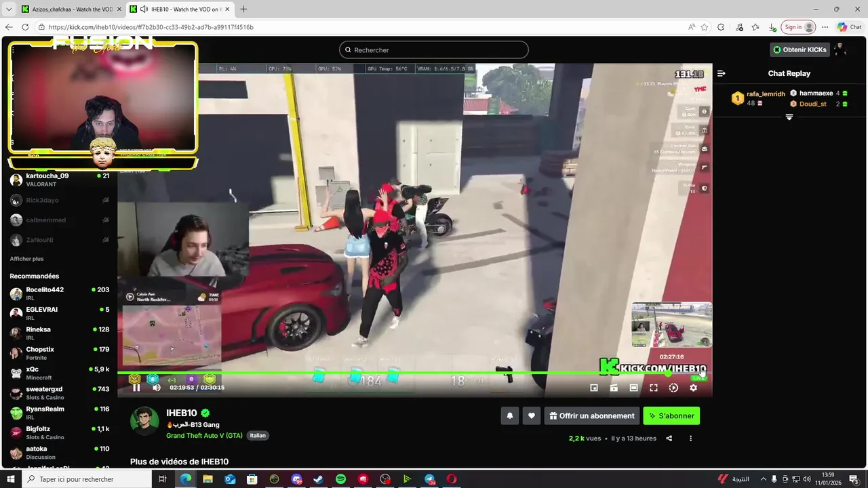Open Rineksa recommended channel

click(60, 333)
